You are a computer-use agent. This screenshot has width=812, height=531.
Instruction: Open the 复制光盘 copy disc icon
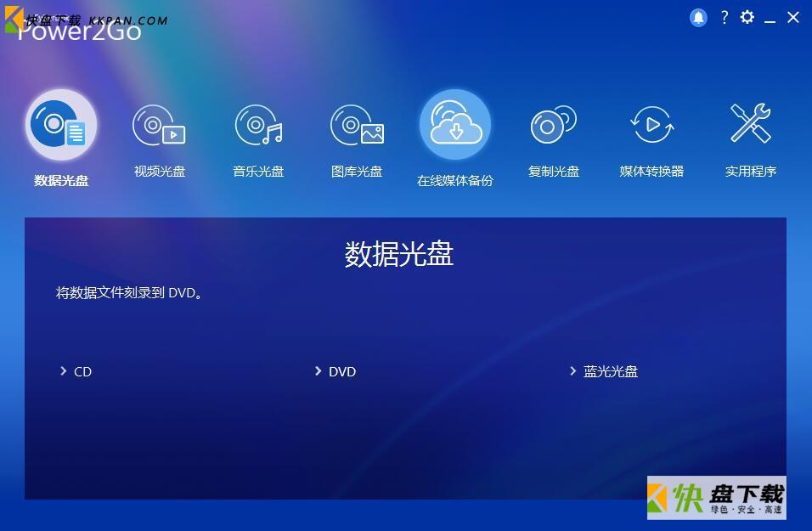554,125
